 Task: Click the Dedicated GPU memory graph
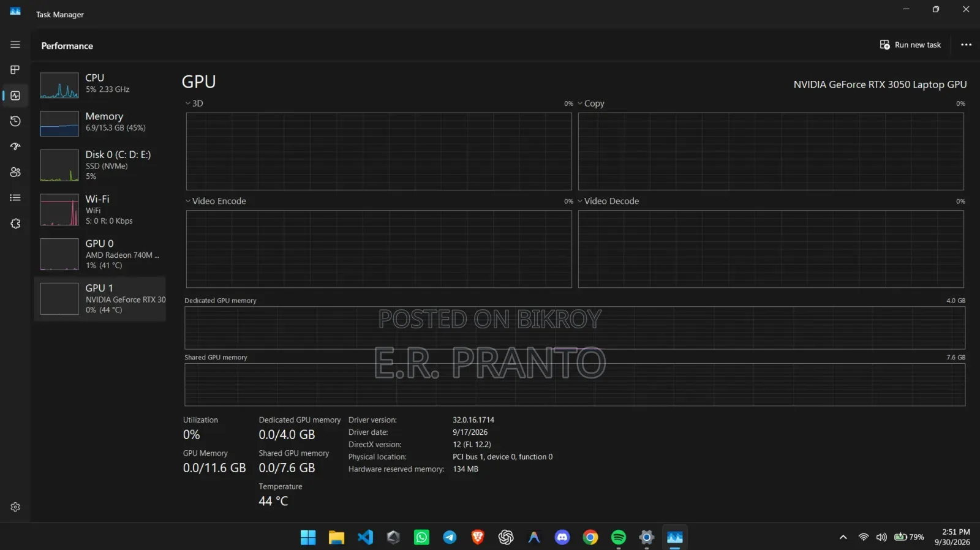(575, 328)
